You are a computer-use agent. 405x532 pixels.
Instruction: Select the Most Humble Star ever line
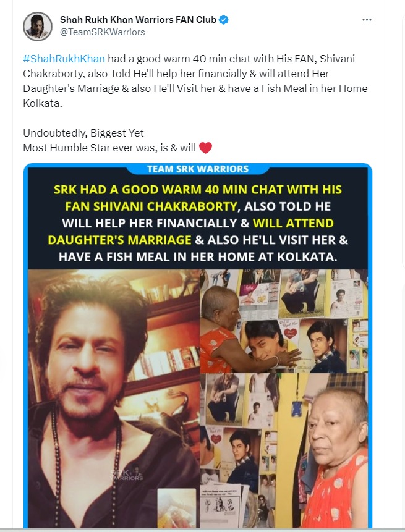109,148
